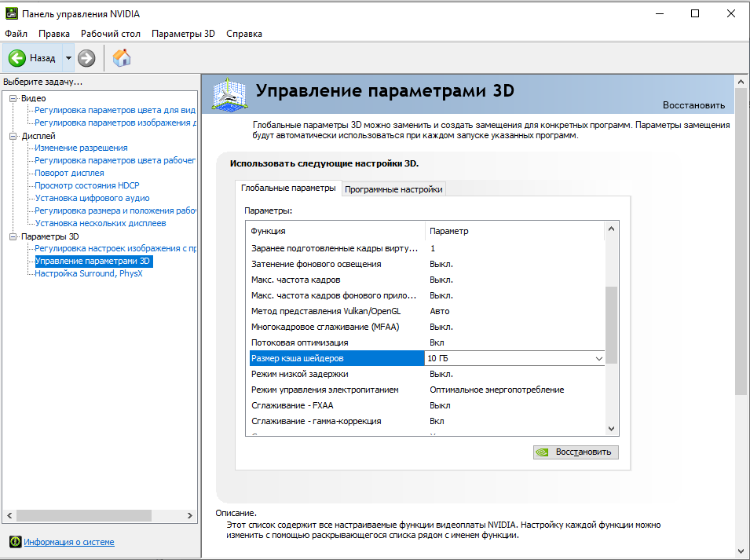Select Макс. частота кадров фонового приложения row
The height and width of the screenshot is (560, 750).
coord(427,295)
